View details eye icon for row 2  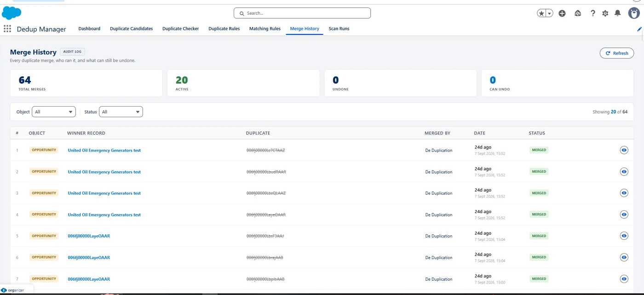pyautogui.click(x=624, y=171)
